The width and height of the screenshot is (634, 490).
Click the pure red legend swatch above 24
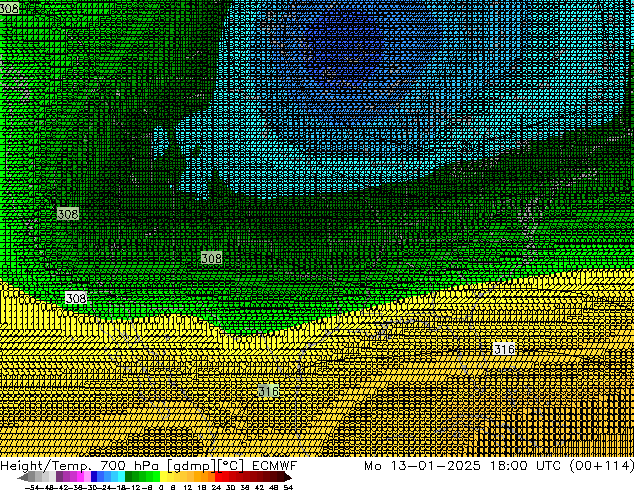tap(218, 476)
